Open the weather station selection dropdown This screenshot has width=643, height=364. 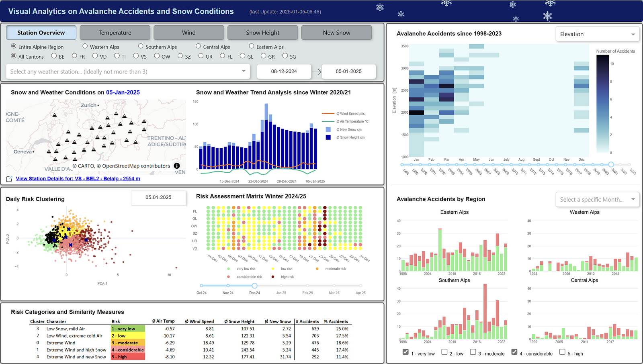pyautogui.click(x=128, y=72)
